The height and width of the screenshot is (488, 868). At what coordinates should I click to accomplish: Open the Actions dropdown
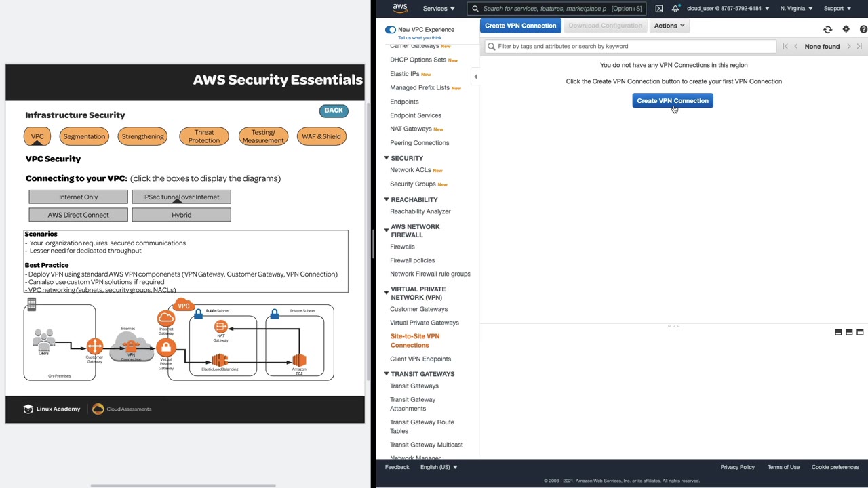669,26
